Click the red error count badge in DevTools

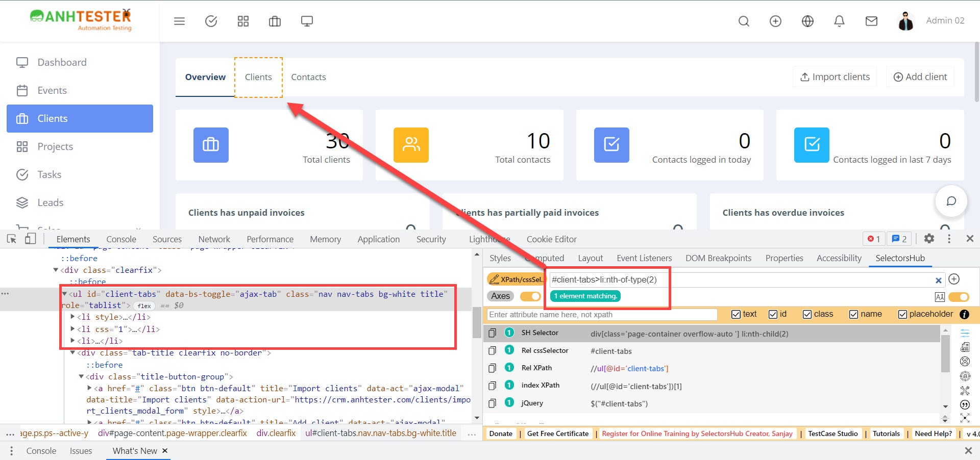tap(874, 239)
